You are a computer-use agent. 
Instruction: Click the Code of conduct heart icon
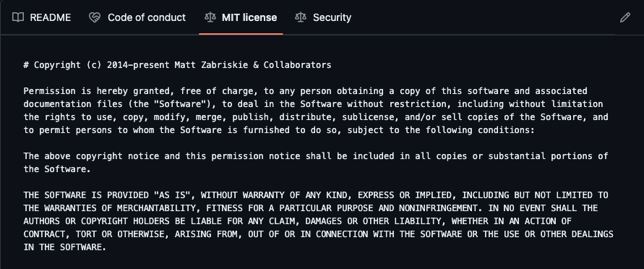point(95,17)
